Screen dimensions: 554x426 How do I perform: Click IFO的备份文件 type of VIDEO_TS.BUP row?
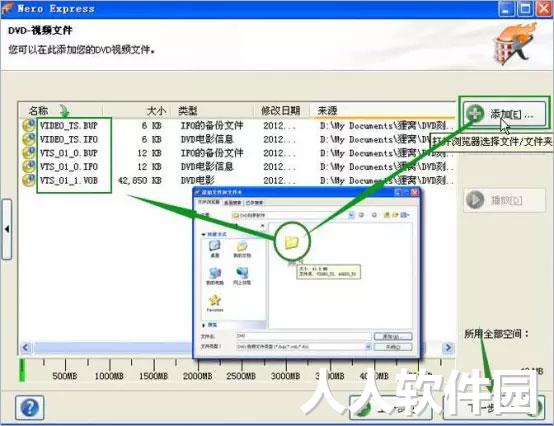click(x=212, y=125)
